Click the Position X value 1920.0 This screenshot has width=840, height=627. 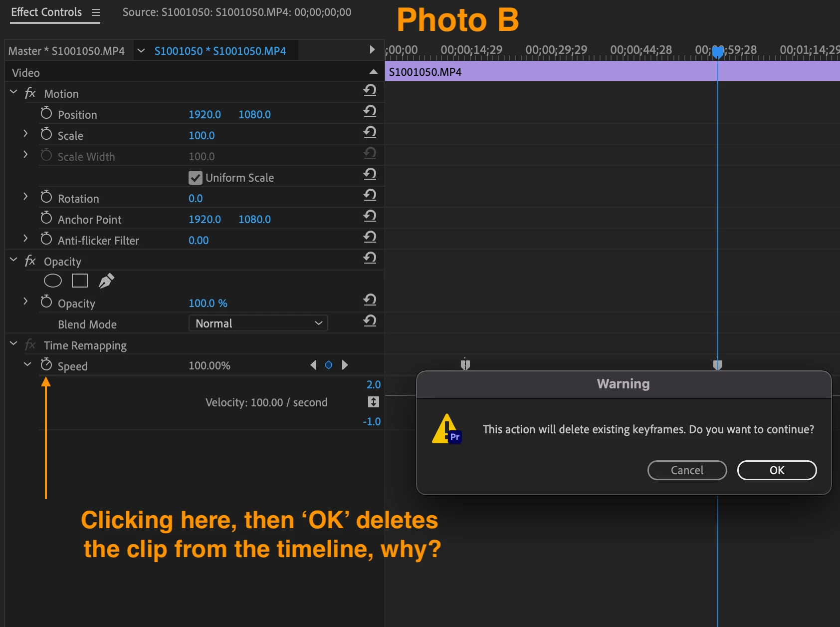click(205, 114)
